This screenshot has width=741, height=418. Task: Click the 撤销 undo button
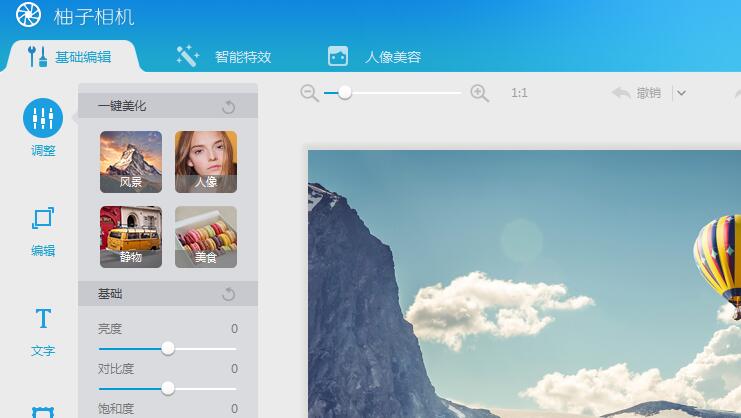[x=636, y=93]
